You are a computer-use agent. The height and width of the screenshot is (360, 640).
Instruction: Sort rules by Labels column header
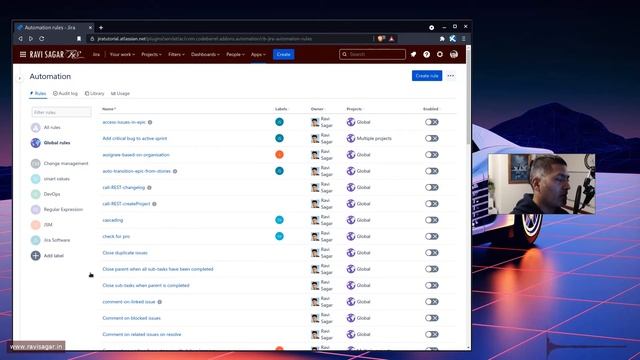pyautogui.click(x=281, y=109)
